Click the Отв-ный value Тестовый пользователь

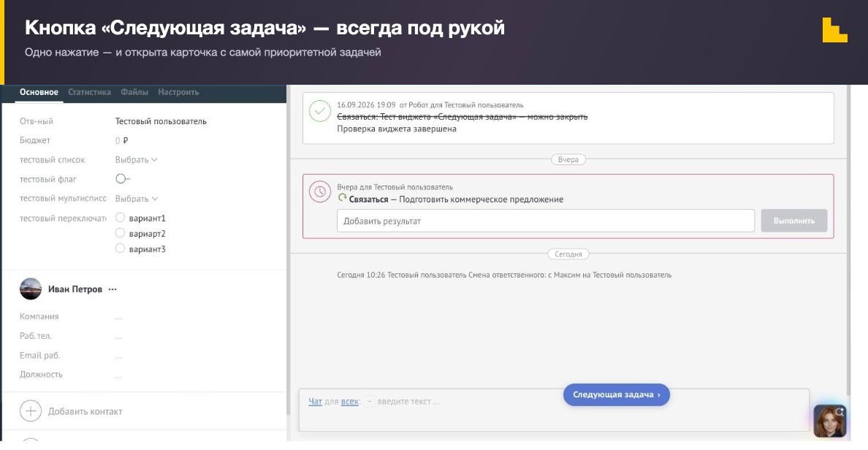161,121
